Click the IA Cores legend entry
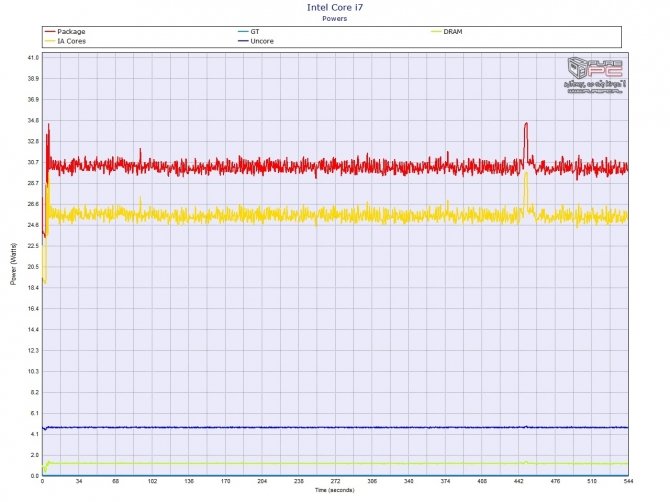The height and width of the screenshot is (502, 670). click(x=65, y=41)
